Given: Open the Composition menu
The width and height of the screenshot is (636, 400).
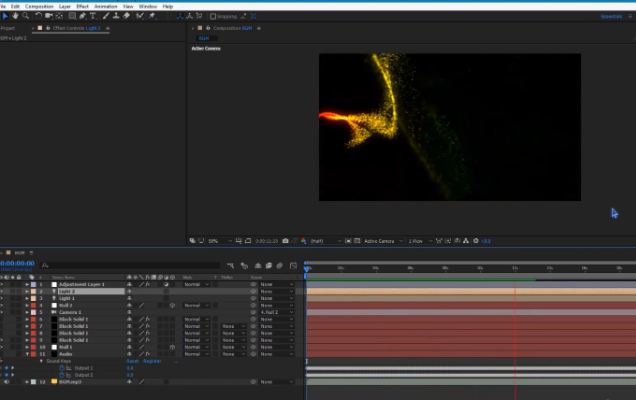Looking at the screenshot, I should click(x=39, y=6).
